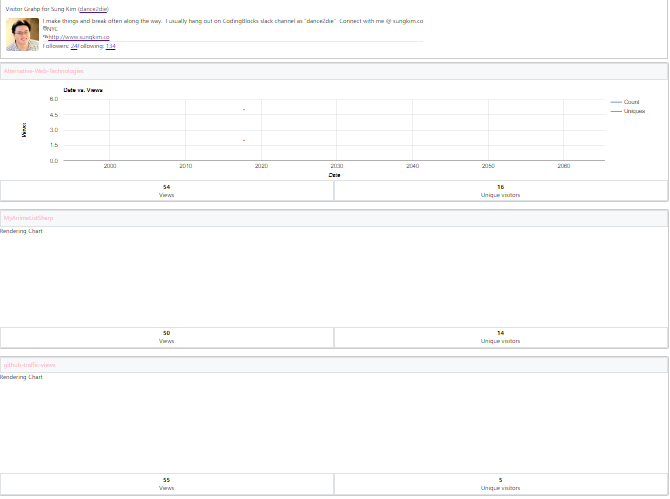Open the dance2die profile link
Viewport: 670px width, 499px height.
pyautogui.click(x=93, y=8)
